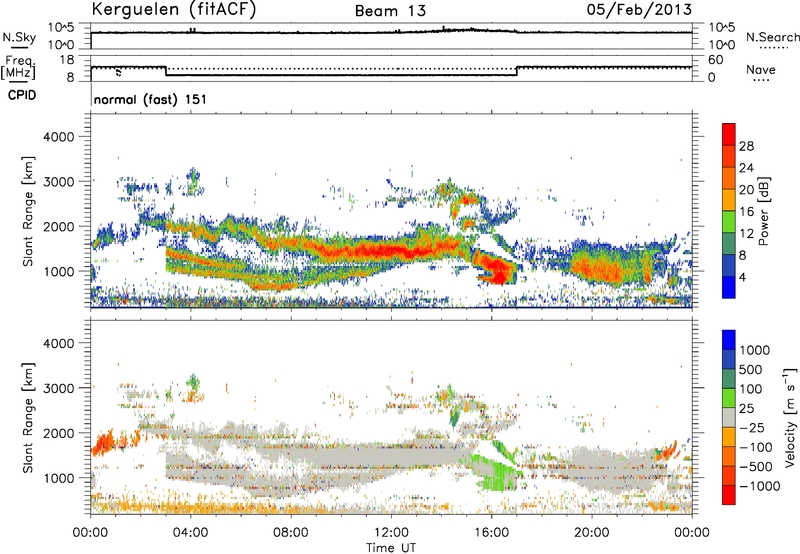Screen dimensions: 800x554
Task: Pick the red top segment of power colorbar
Action: pyautogui.click(x=729, y=134)
